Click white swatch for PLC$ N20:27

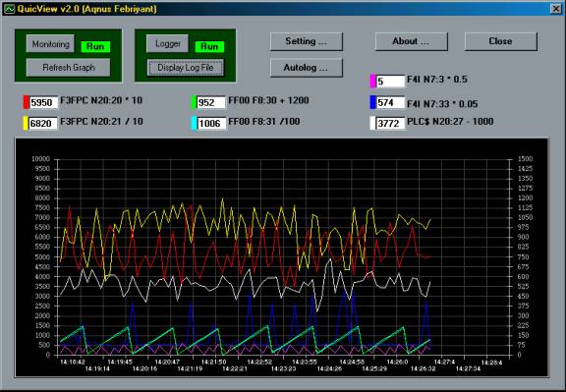372,123
